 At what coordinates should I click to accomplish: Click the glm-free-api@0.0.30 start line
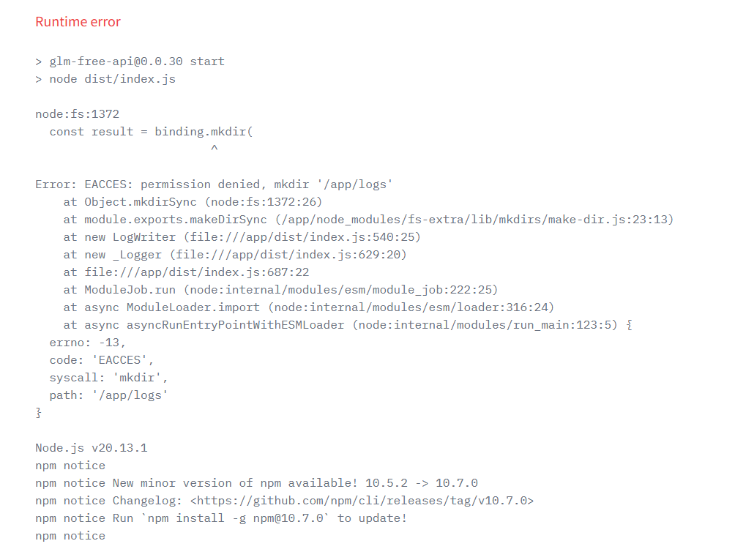tap(130, 61)
